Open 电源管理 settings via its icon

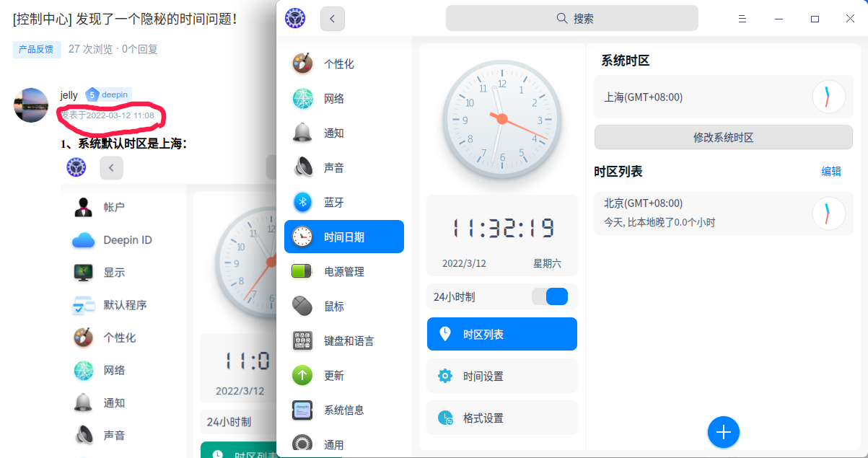(301, 271)
